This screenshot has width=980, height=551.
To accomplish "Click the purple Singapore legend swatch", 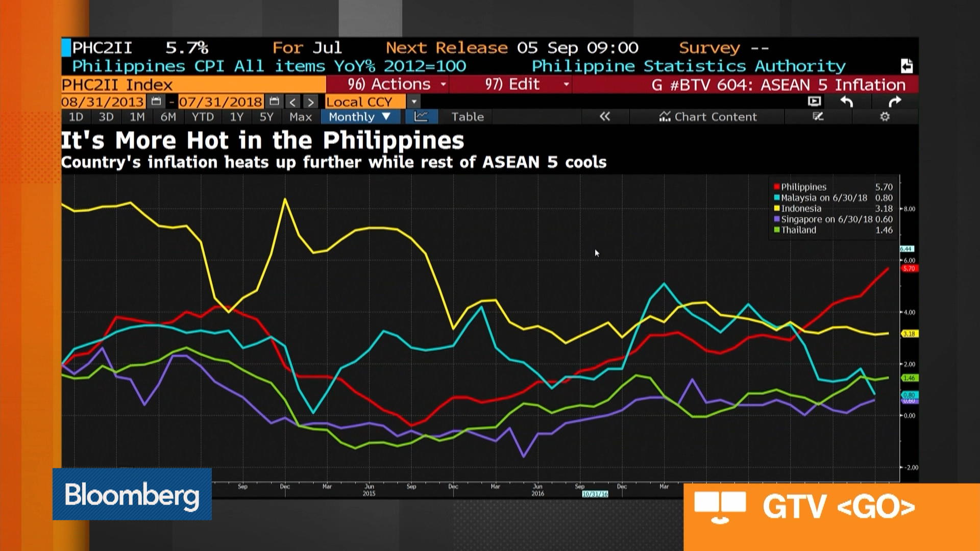I will [x=776, y=219].
